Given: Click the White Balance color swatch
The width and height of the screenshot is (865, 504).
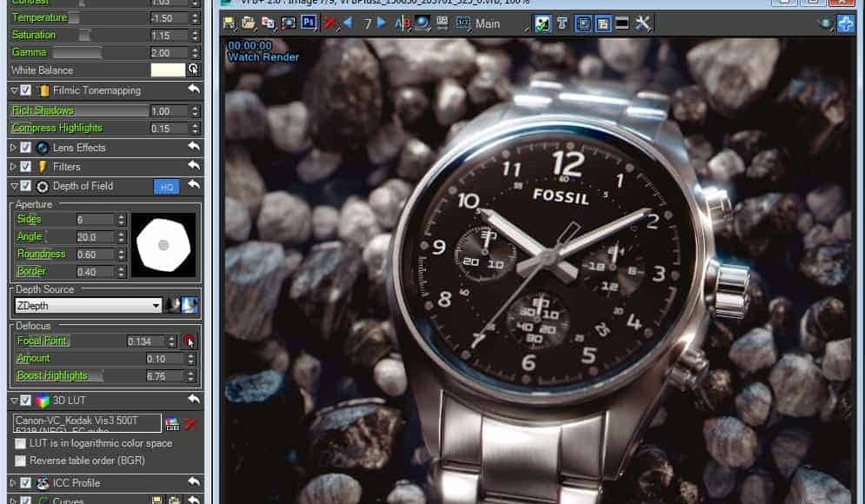Looking at the screenshot, I should [x=168, y=70].
